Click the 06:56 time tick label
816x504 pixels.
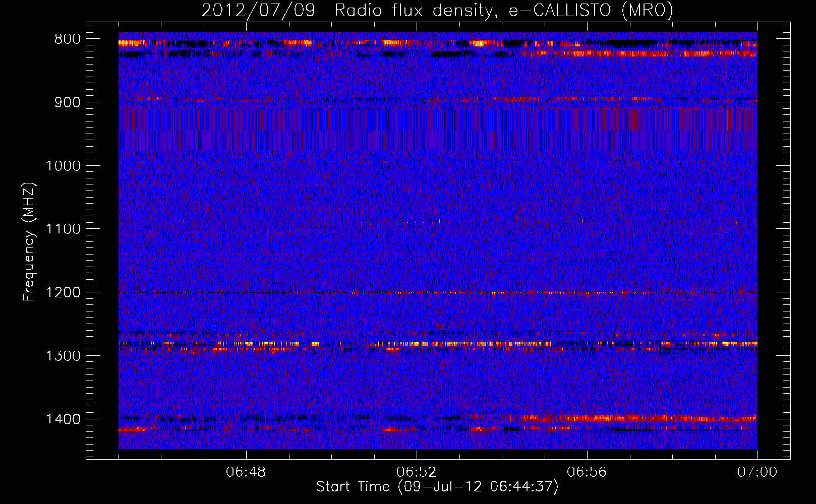pos(587,472)
